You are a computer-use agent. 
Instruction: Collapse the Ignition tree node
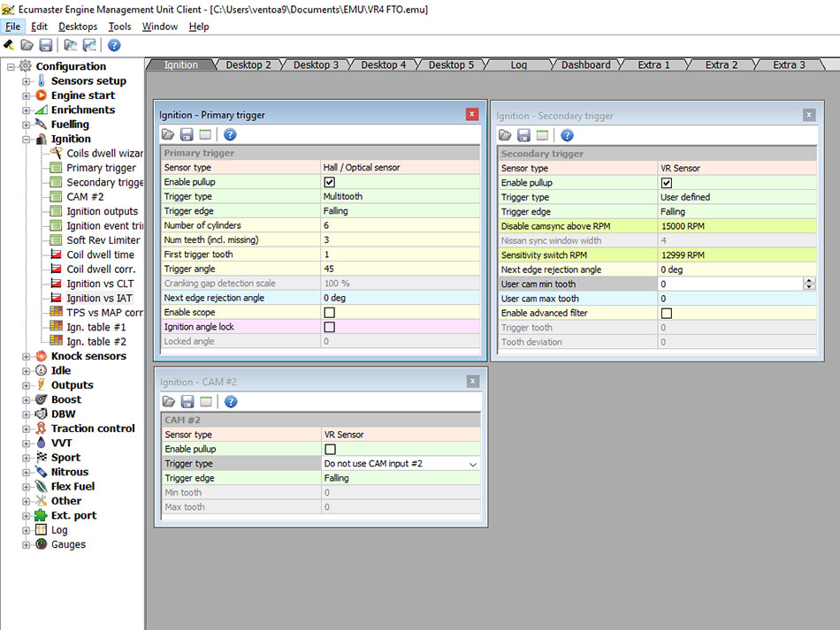26,140
